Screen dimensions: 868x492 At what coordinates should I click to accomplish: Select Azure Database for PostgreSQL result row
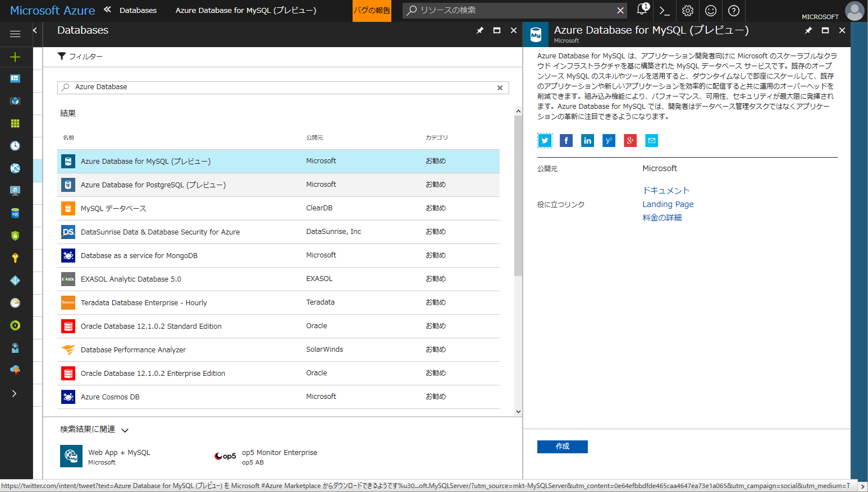point(278,185)
